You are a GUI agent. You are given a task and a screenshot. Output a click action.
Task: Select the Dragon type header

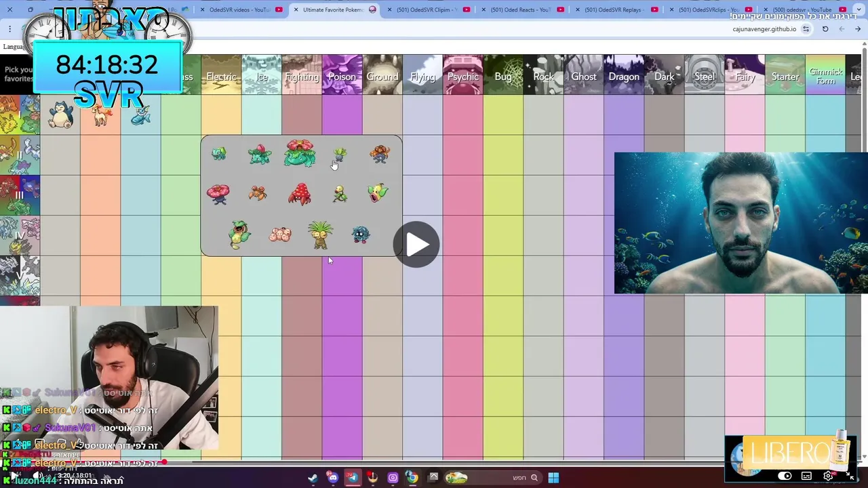coord(624,75)
